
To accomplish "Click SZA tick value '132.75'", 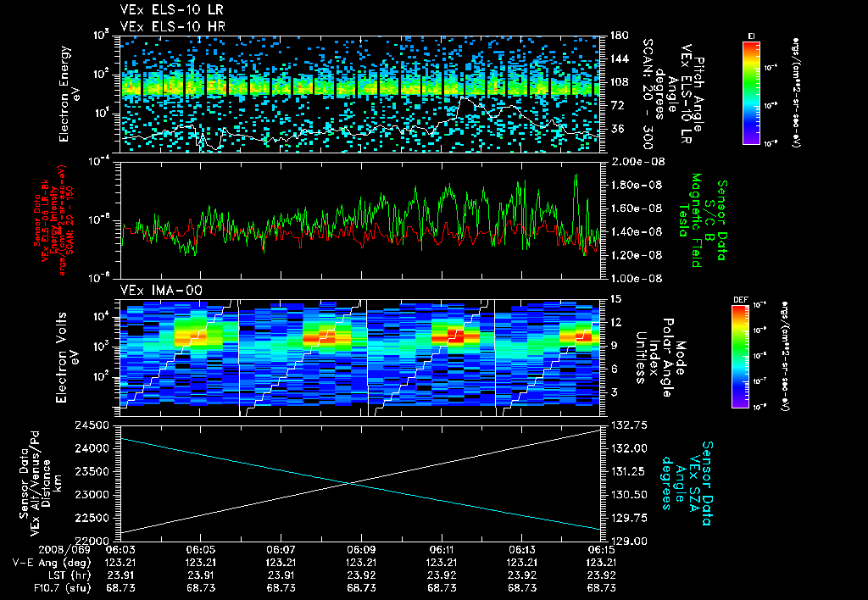I will (x=629, y=425).
